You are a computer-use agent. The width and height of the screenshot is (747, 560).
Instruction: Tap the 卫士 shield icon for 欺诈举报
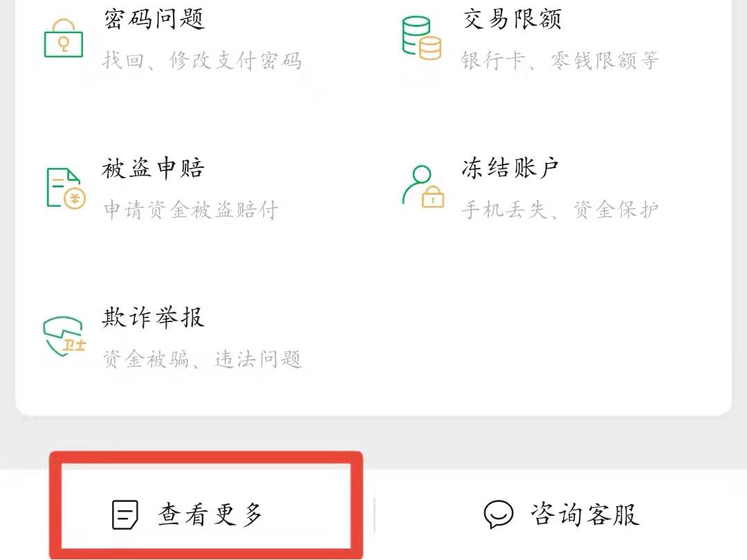pyautogui.click(x=64, y=336)
